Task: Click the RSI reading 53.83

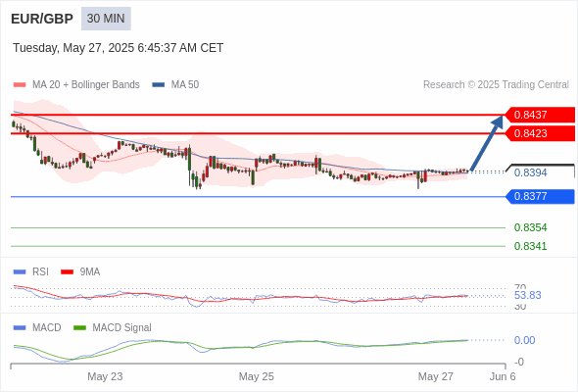Action: pos(527,295)
